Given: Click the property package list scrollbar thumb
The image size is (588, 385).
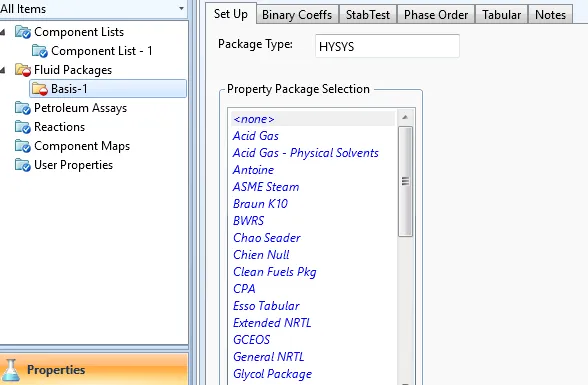Looking at the screenshot, I should [405, 181].
